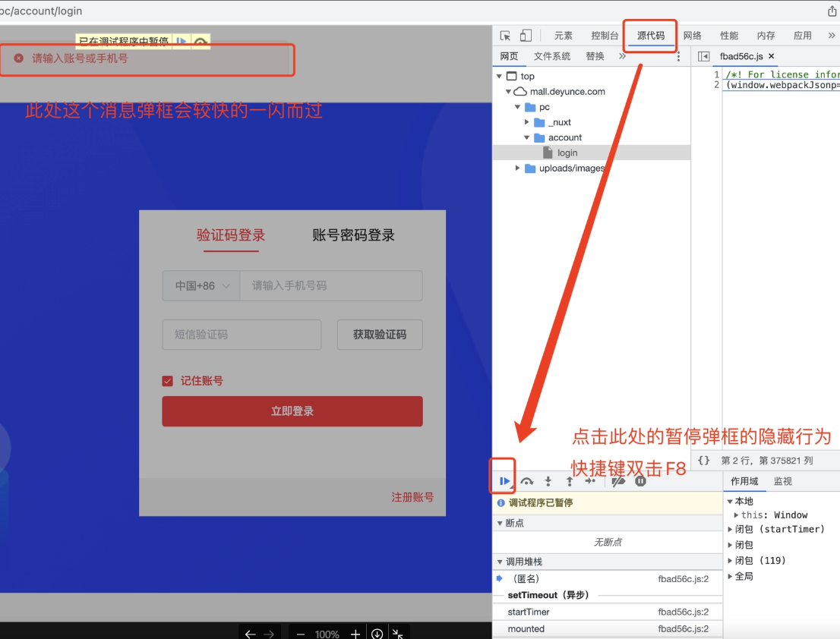The height and width of the screenshot is (639, 840).
Task: Resume from the page paused overlay
Action: [181, 41]
